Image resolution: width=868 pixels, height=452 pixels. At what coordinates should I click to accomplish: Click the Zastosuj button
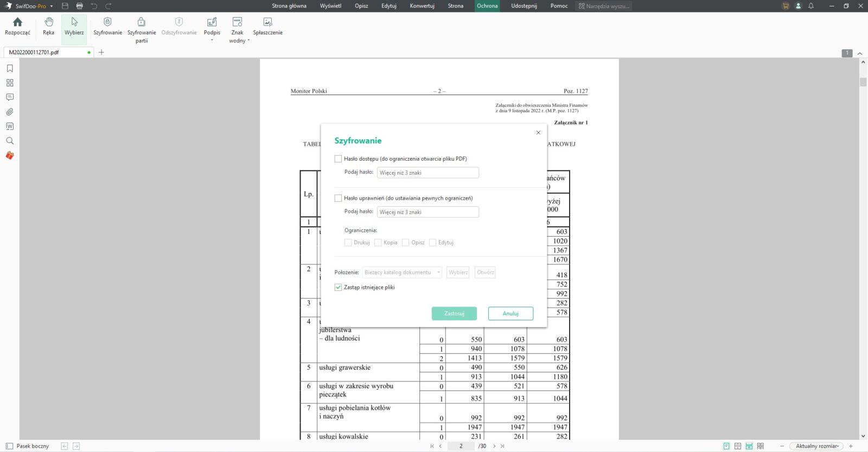[x=454, y=314]
